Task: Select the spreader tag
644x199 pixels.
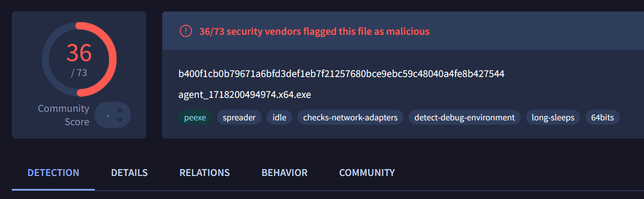Action: tap(239, 117)
